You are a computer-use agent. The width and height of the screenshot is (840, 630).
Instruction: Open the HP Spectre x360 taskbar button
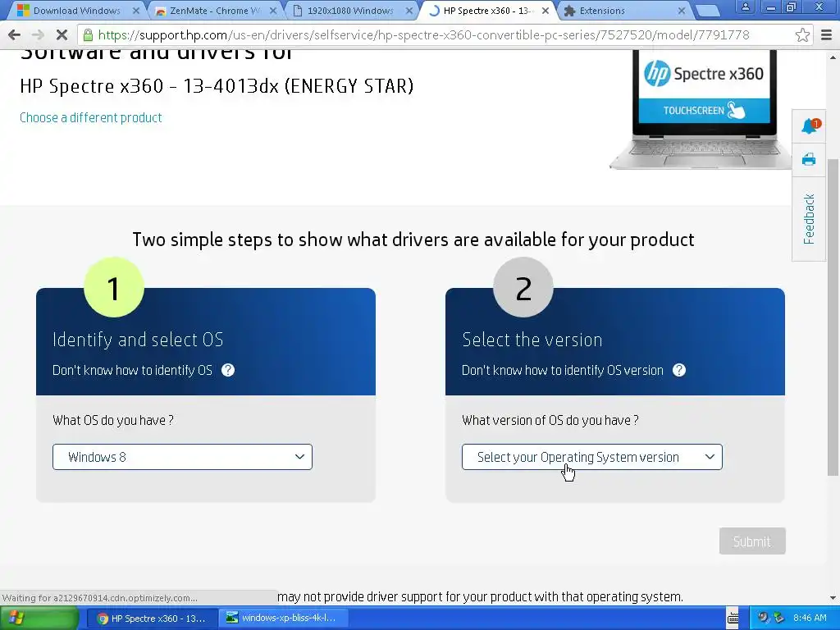pyautogui.click(x=151, y=619)
